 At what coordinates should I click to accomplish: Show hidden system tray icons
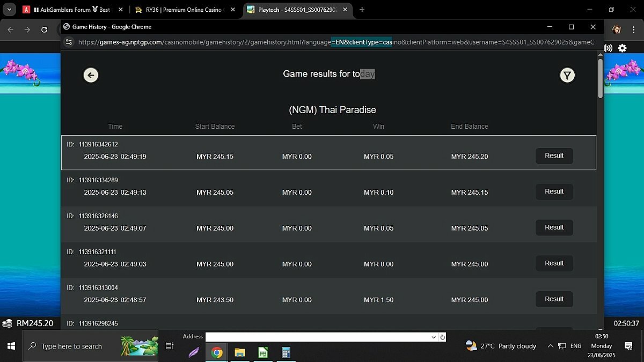point(550,346)
